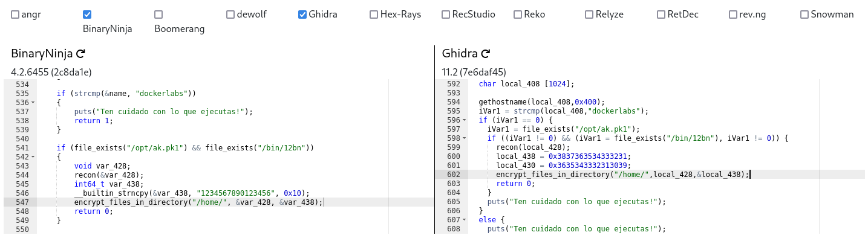Enable the rev.ng decompiler checkbox
This screenshot has height=238, width=868.
(733, 14)
